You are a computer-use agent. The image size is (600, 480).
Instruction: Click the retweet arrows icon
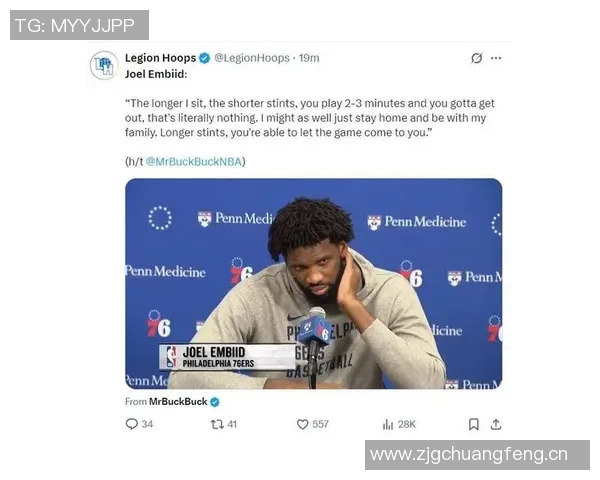click(x=217, y=424)
